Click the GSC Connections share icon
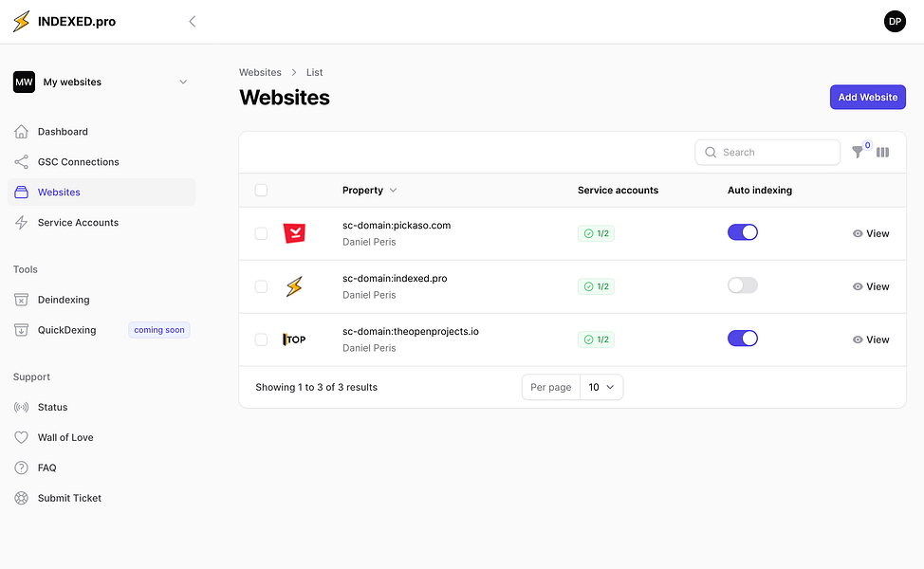Image resolution: width=924 pixels, height=569 pixels. coord(21,162)
